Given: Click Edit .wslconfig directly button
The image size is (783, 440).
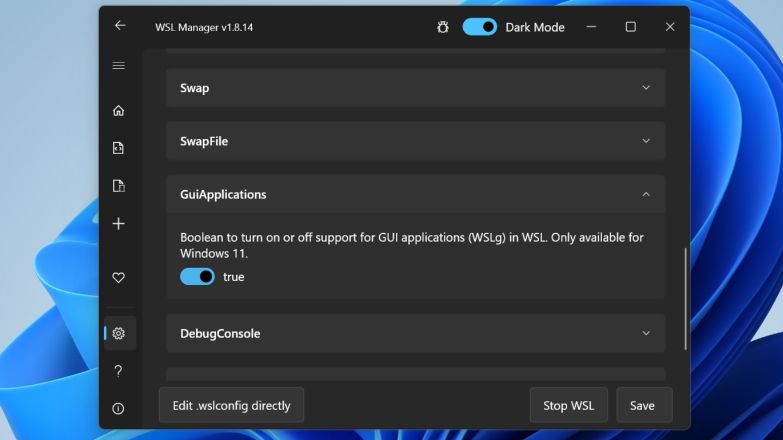Looking at the screenshot, I should (x=231, y=406).
